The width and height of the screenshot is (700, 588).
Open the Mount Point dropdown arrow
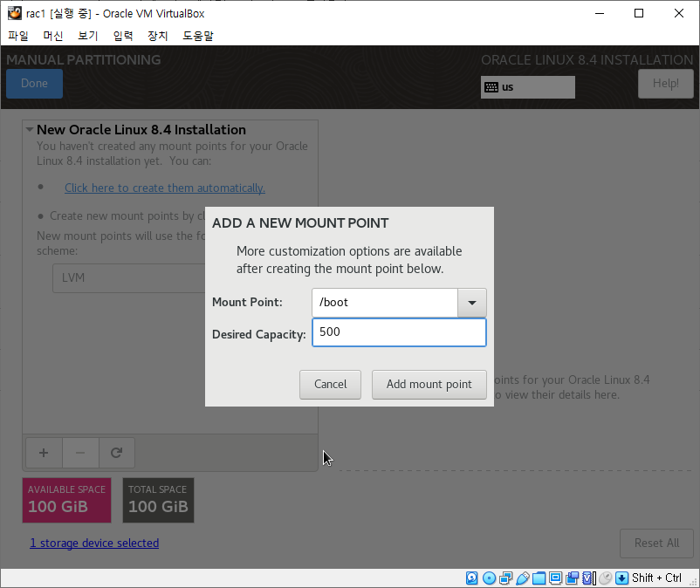pos(472,303)
